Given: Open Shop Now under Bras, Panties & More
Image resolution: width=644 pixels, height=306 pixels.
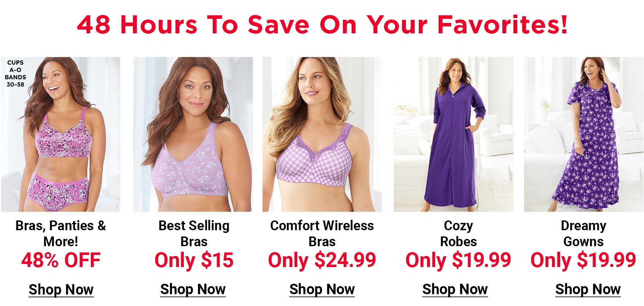Looking at the screenshot, I should click(x=61, y=290).
